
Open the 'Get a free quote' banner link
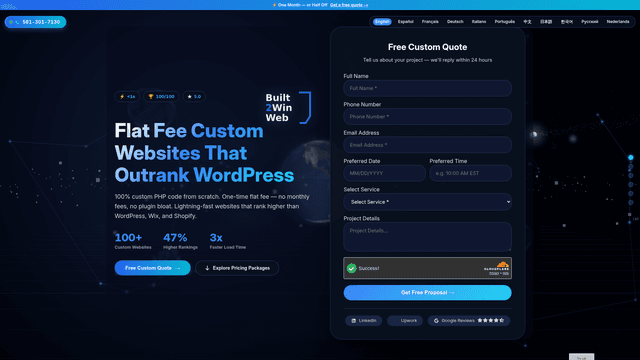click(349, 5)
